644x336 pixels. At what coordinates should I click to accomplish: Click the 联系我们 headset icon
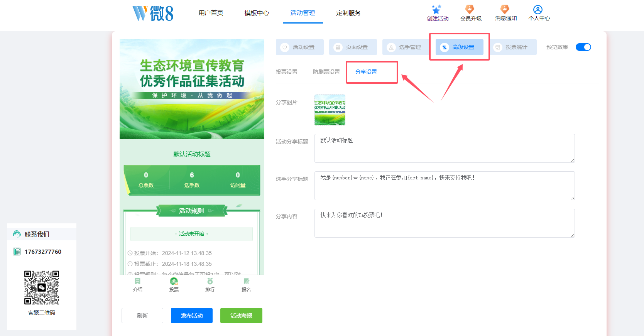(x=17, y=234)
